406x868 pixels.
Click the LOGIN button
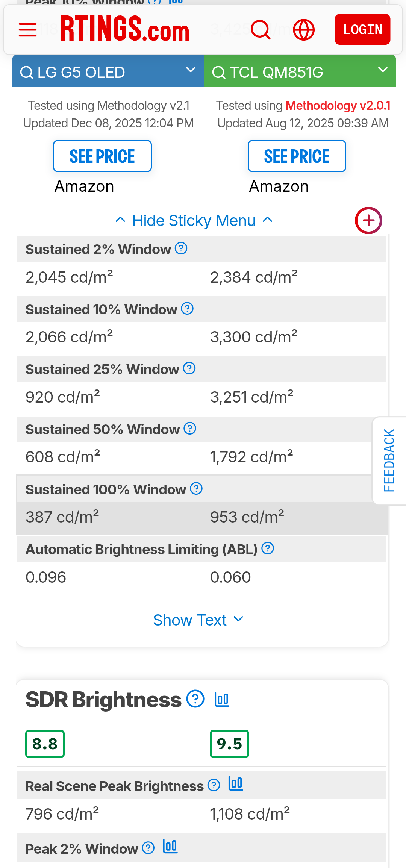(362, 29)
